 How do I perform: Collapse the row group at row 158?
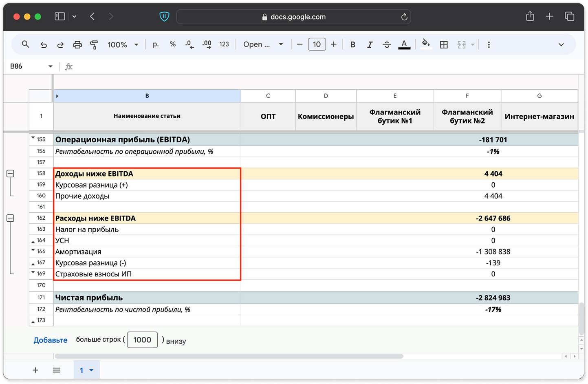point(11,174)
